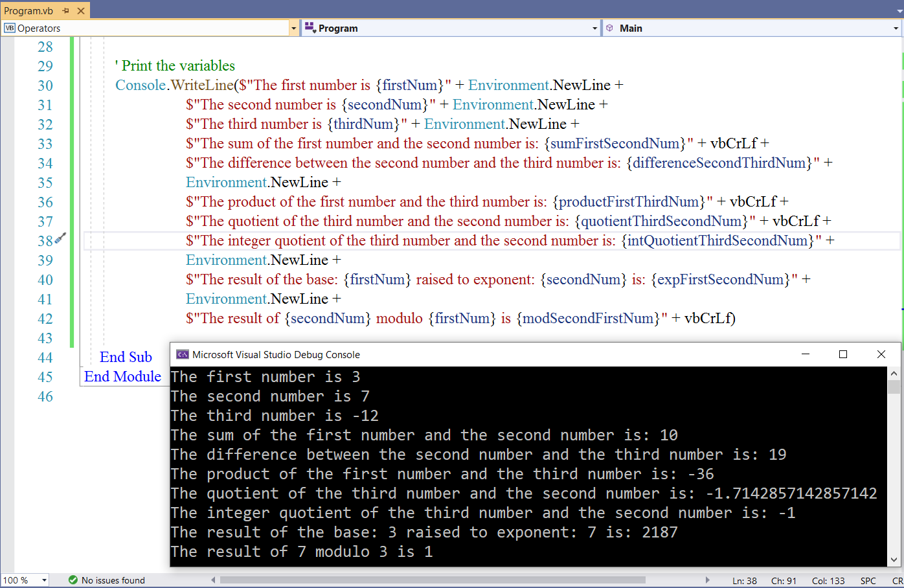Click the Debug Console vertical scrollbar thumb
Screen dimensions: 904x588
[x=894, y=387]
